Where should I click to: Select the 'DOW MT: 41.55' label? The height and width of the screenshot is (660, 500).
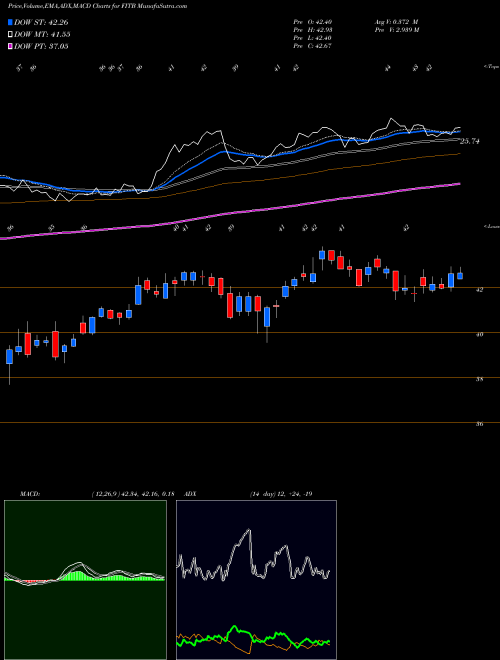(42, 35)
